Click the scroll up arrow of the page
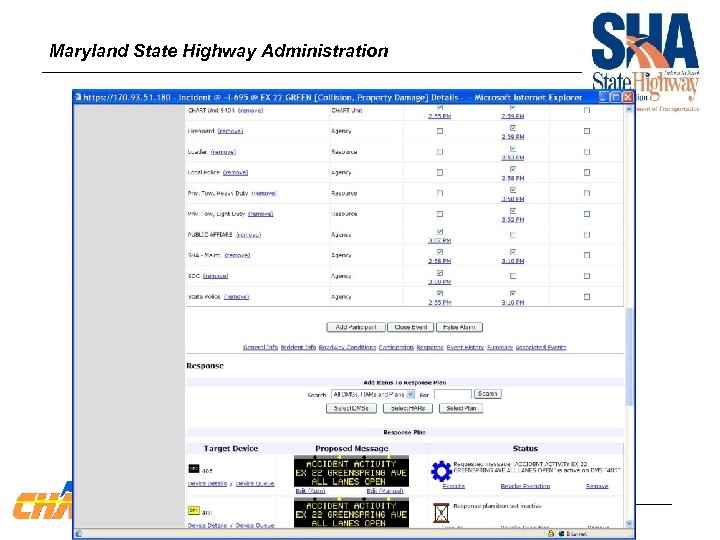 pos(629,109)
